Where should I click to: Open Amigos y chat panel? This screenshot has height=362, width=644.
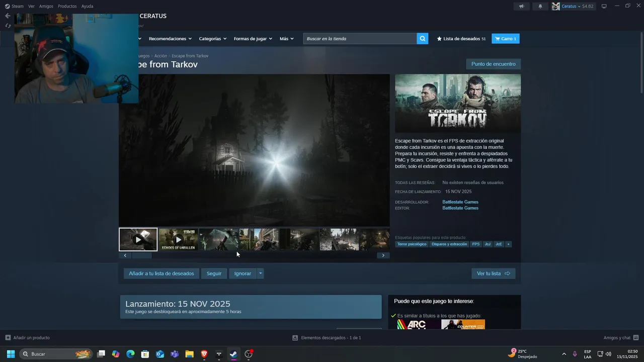click(621, 338)
